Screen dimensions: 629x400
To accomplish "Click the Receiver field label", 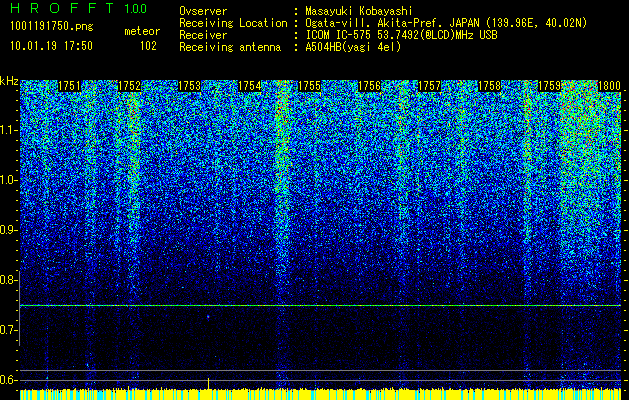I will point(203,35).
